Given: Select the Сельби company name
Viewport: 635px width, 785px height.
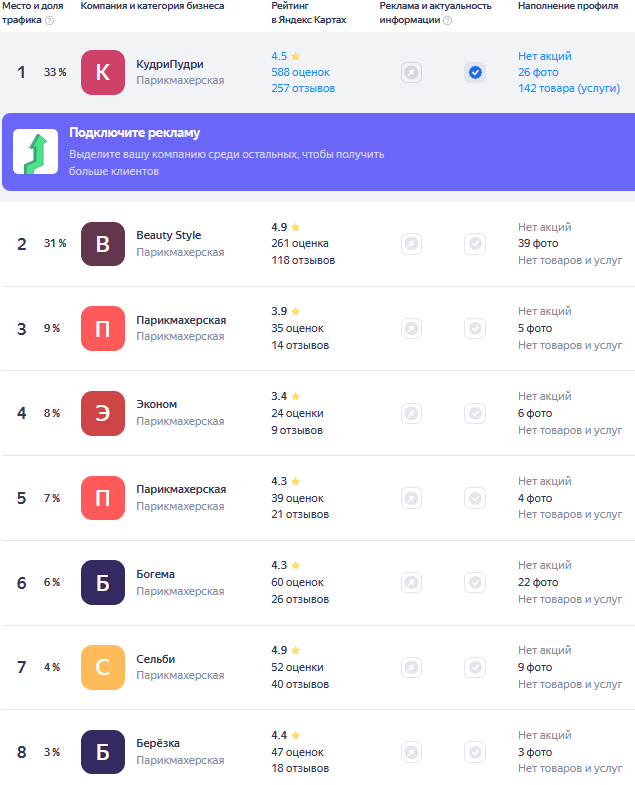Looking at the screenshot, I should click(156, 659).
